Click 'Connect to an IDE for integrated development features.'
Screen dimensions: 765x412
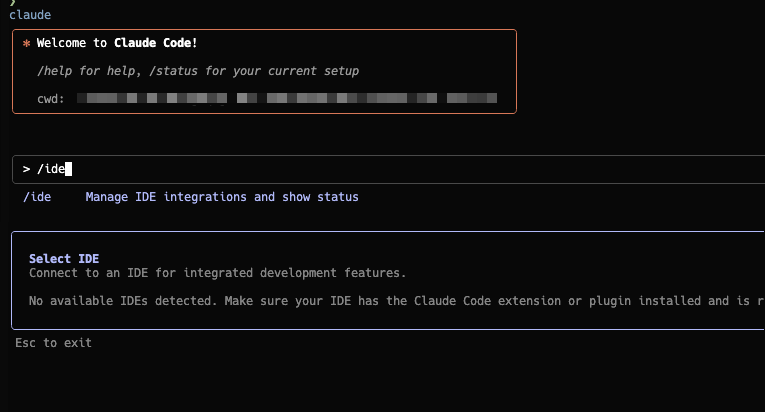pos(217,273)
